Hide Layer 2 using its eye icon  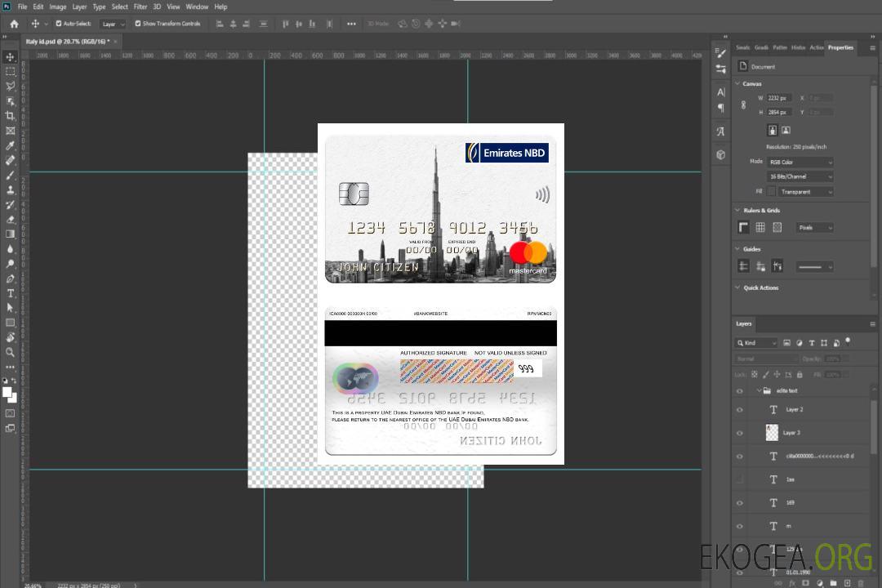(x=740, y=409)
